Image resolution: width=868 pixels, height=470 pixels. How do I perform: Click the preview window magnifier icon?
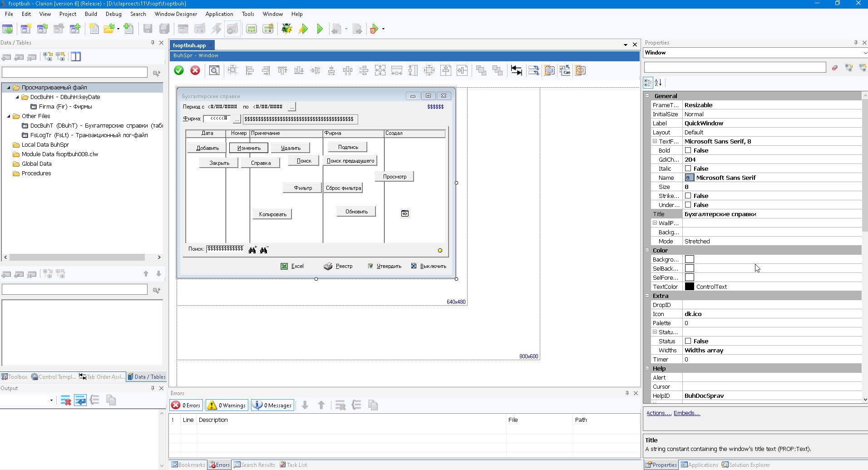(x=214, y=70)
